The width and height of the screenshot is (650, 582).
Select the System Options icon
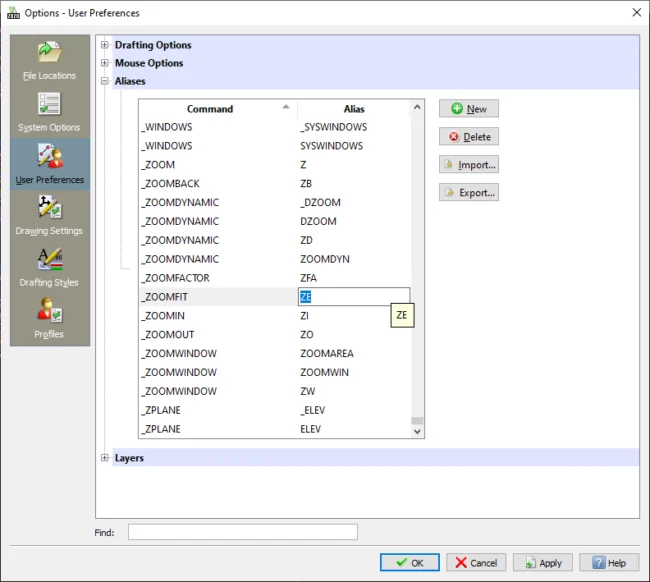49,112
